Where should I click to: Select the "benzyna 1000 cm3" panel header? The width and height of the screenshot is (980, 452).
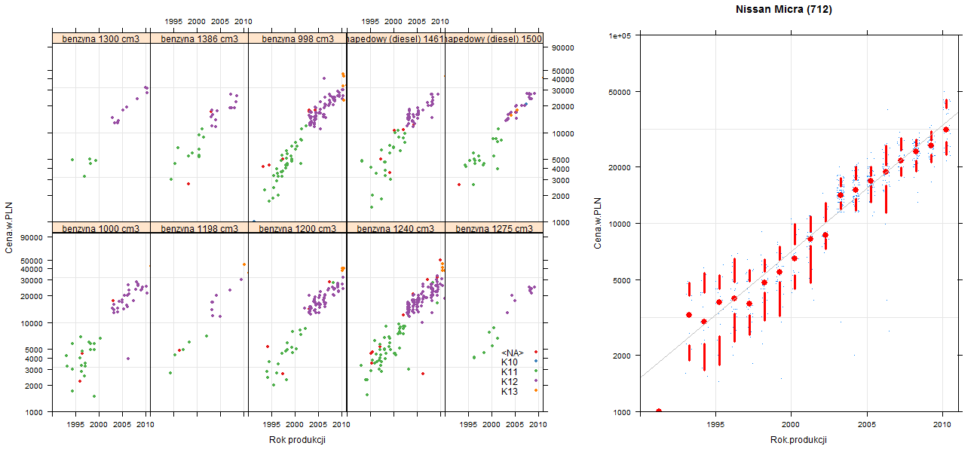coord(101,228)
